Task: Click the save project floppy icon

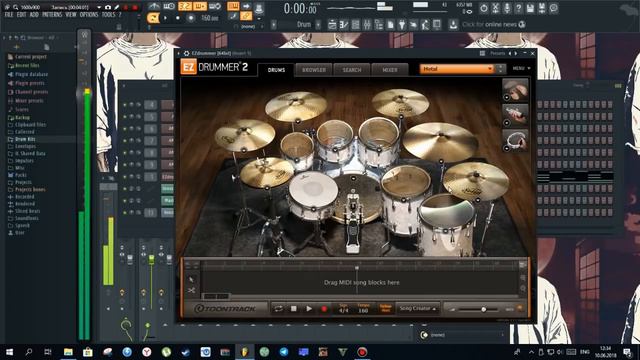Action: [x=530, y=8]
